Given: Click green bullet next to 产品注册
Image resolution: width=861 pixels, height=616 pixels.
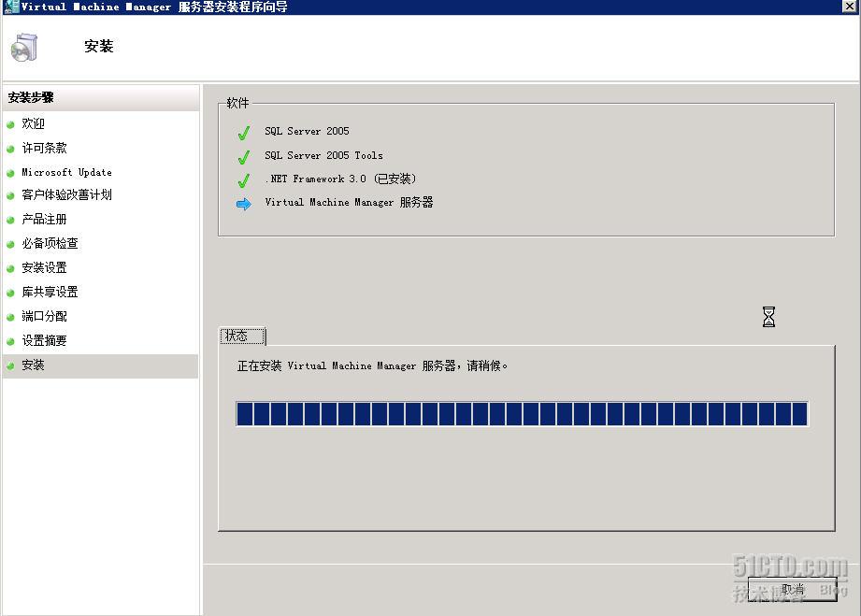Looking at the screenshot, I should pos(10,221).
